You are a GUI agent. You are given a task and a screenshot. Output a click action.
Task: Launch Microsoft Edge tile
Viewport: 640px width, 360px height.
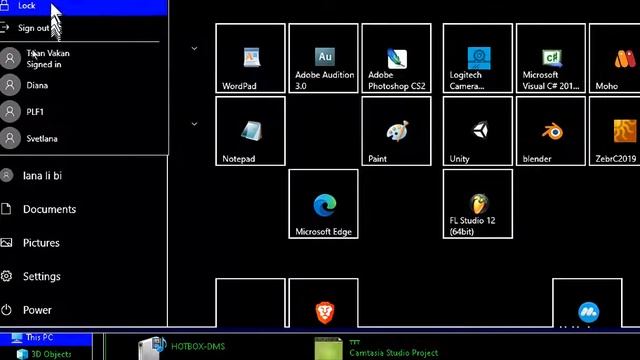click(x=323, y=204)
